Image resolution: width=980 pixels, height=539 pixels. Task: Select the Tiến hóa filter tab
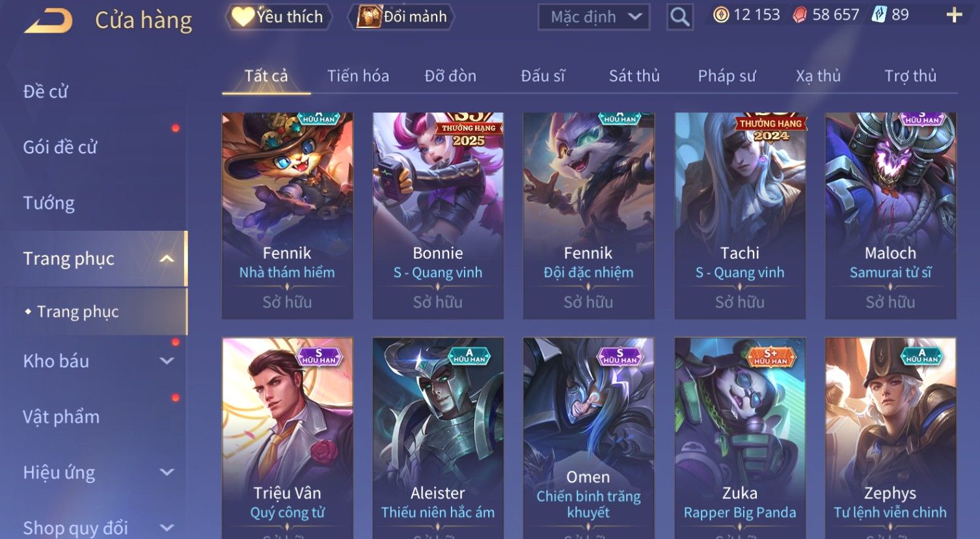coord(358,76)
